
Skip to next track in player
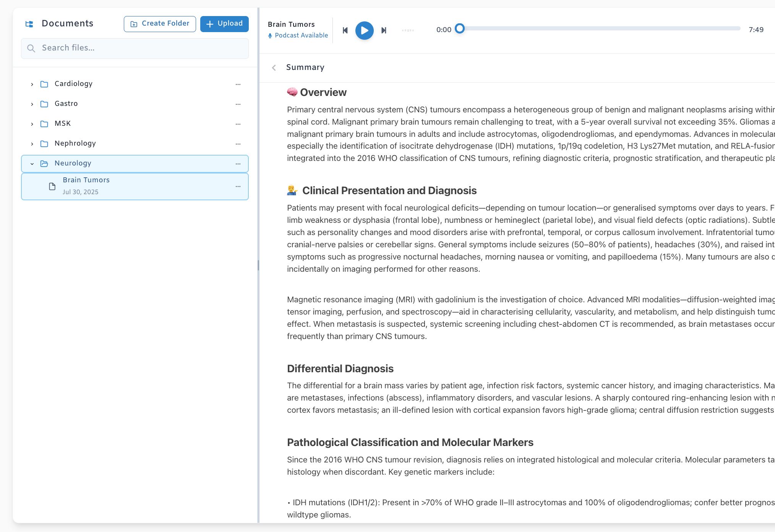[384, 30]
